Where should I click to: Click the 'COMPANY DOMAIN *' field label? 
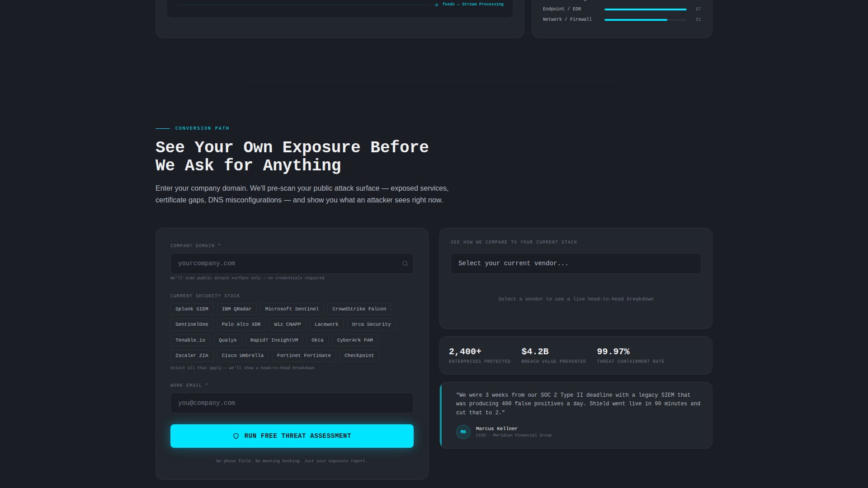(195, 246)
